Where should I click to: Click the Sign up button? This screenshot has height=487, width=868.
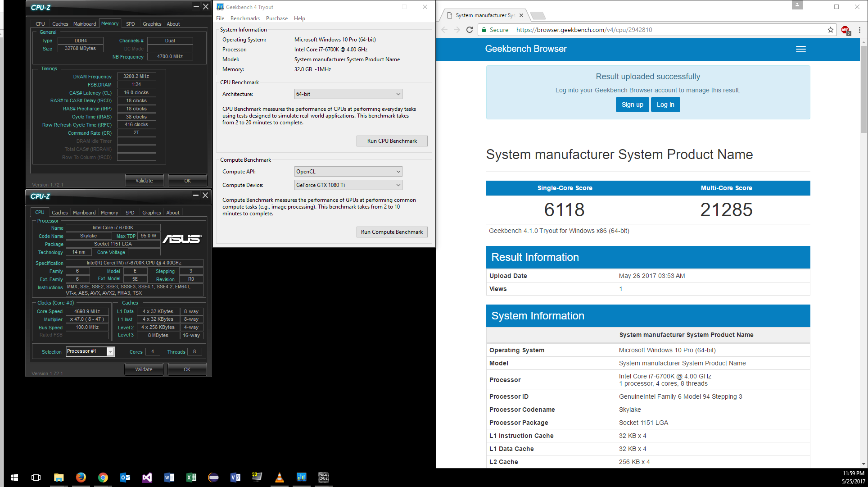pos(632,105)
